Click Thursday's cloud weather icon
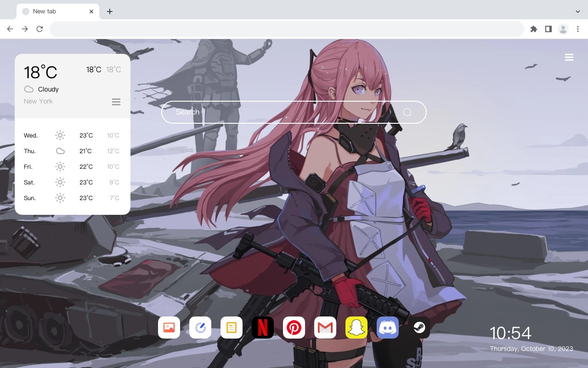Viewport: 588px width, 368px height. (60, 151)
